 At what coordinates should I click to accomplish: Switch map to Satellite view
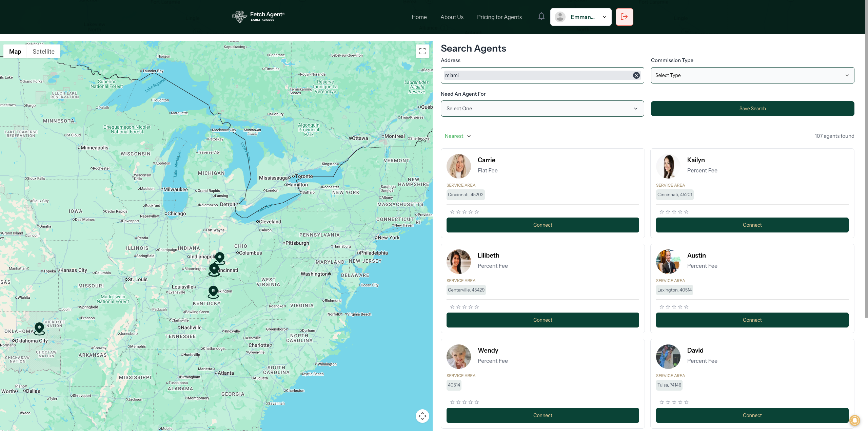coord(43,52)
